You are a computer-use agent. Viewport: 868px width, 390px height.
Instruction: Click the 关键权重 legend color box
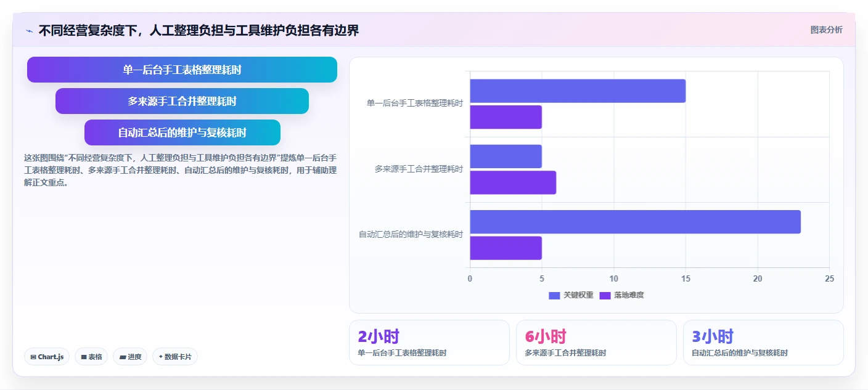click(554, 295)
